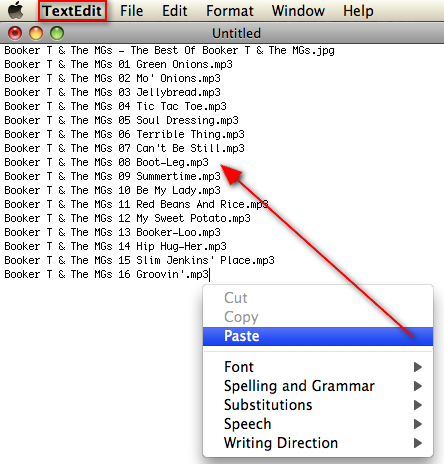The height and width of the screenshot is (464, 444).
Task: Expand the Spelling and Grammar submenu
Action: [x=318, y=386]
